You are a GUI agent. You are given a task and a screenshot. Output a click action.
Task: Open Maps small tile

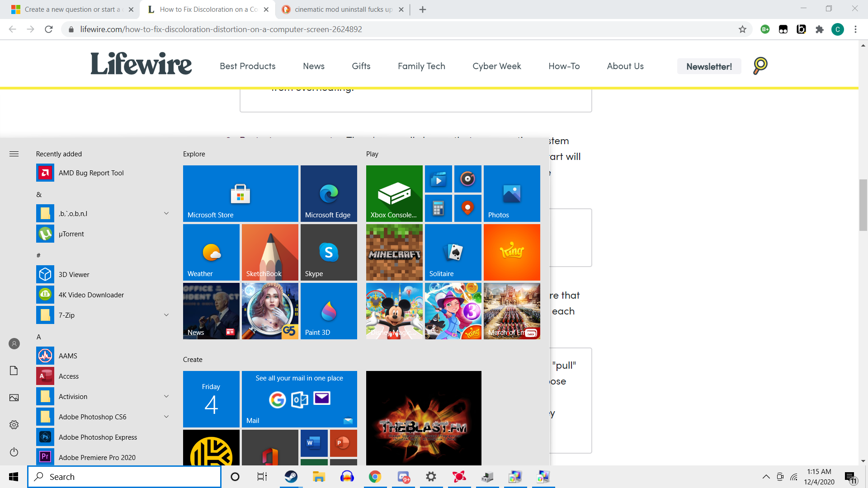467,208
